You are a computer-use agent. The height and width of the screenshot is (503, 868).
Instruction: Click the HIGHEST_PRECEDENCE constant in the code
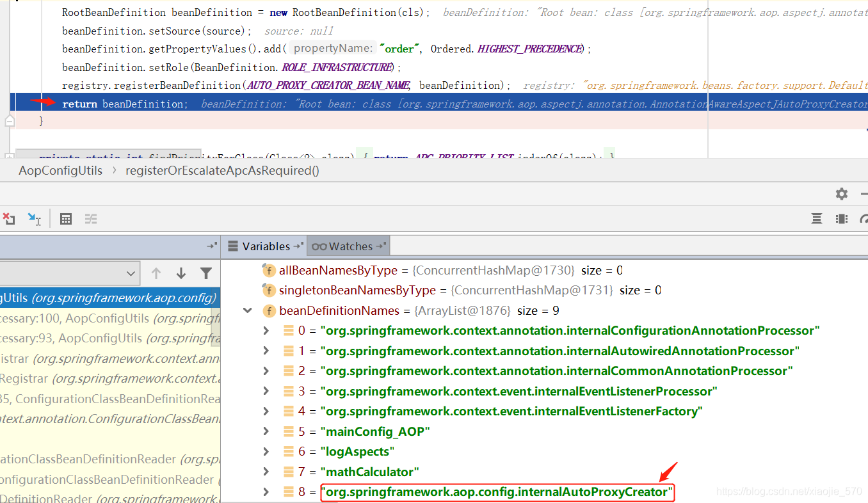(x=530, y=49)
